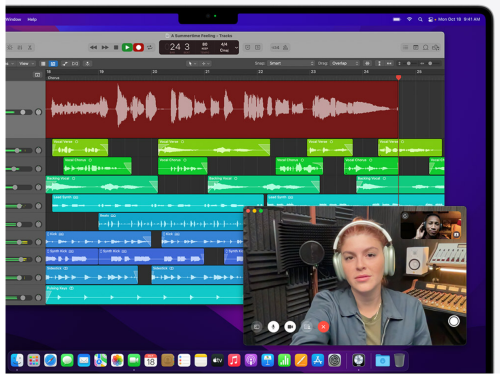The width and height of the screenshot is (500, 383).
Task: Open Wi-Fi status in menu bar
Action: point(409,19)
